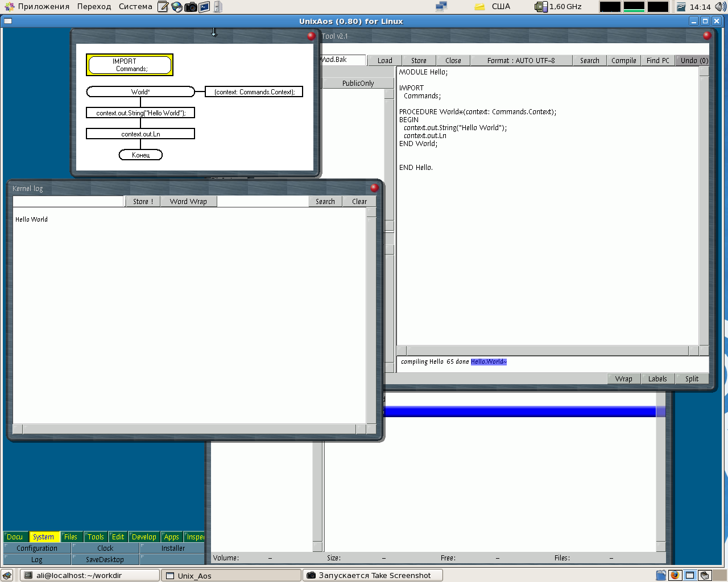728x582 pixels.
Task: Launch the terminal panel icon
Action: (x=204, y=7)
